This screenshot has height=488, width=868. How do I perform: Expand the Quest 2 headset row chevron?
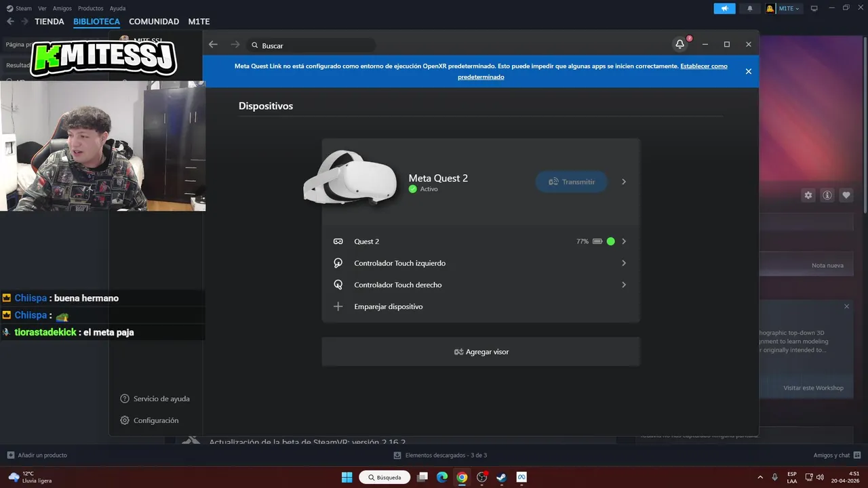(x=624, y=241)
